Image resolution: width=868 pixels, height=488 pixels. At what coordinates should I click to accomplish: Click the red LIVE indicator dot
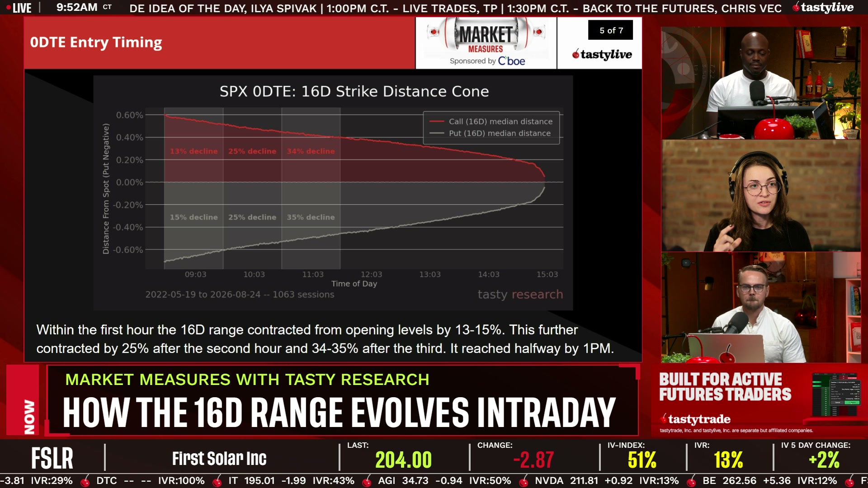[8, 7]
